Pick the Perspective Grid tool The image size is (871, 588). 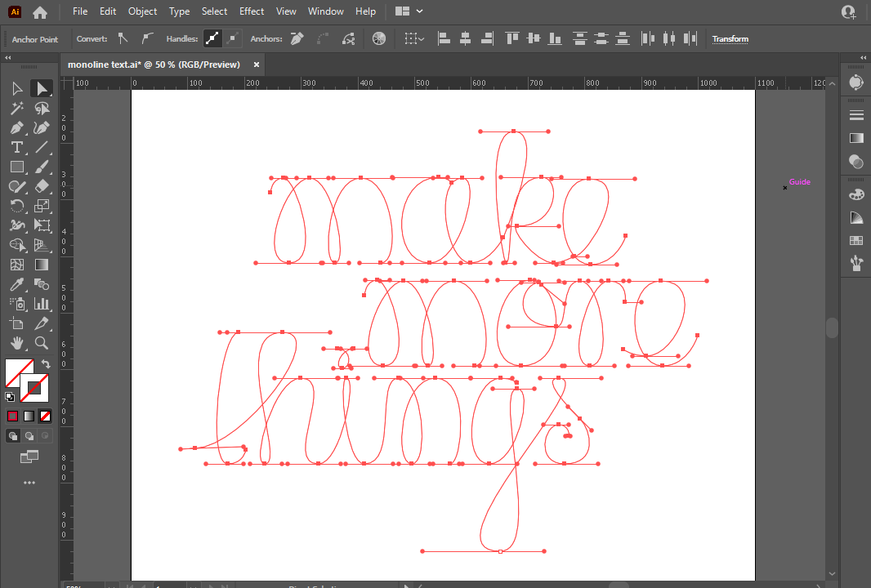click(42, 245)
